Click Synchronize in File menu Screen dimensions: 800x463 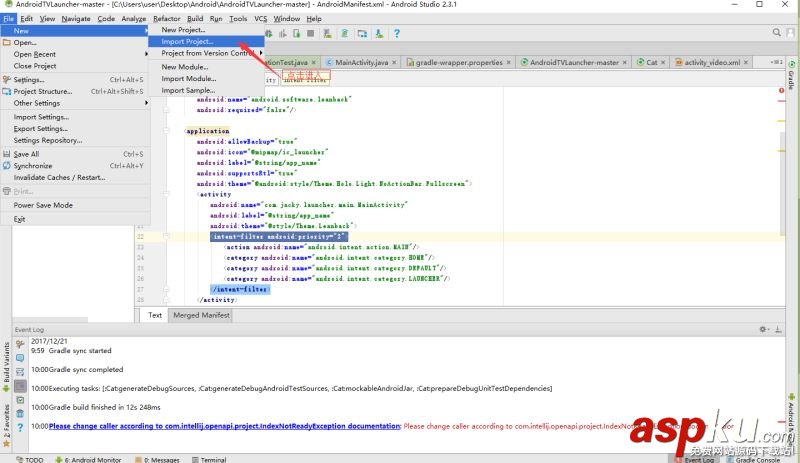click(75, 166)
